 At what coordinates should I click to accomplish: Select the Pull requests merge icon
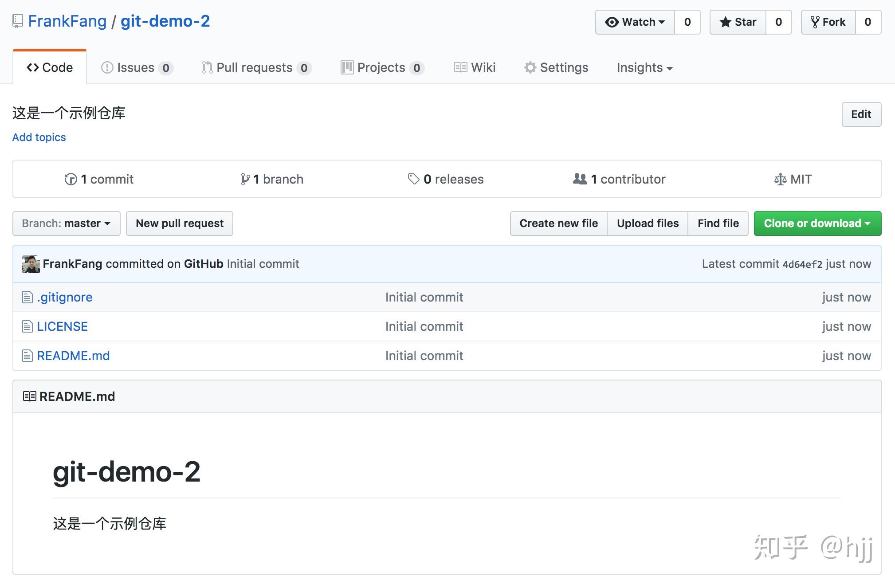(206, 67)
